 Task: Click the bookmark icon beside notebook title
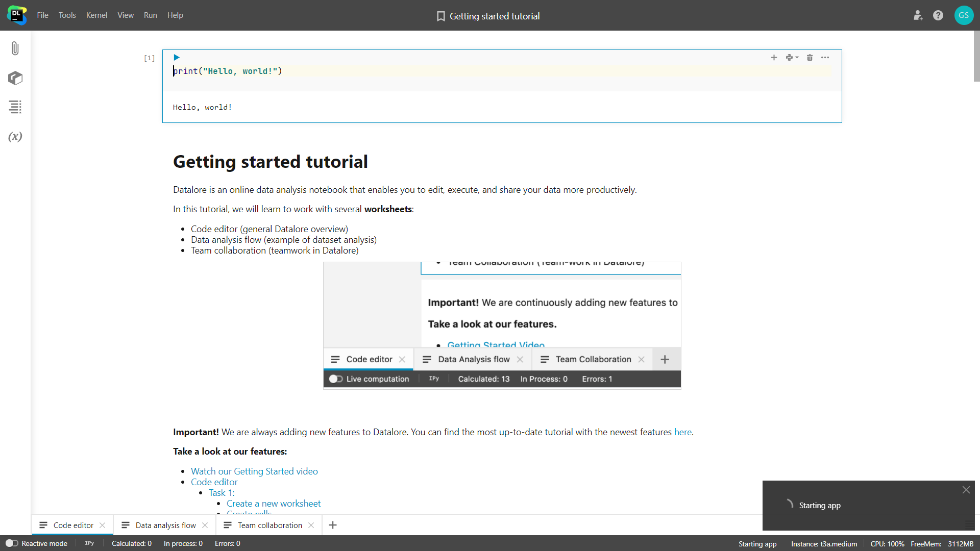point(441,16)
